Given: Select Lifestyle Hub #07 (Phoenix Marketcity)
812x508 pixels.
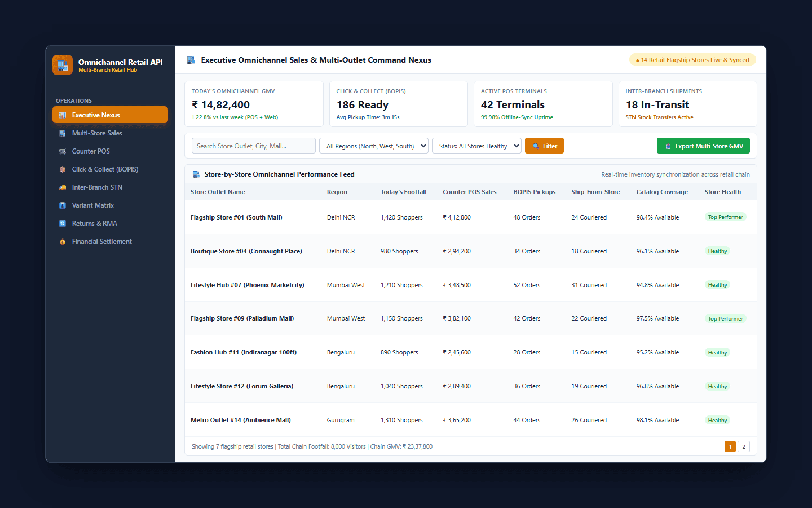Looking at the screenshot, I should click(x=471, y=285).
